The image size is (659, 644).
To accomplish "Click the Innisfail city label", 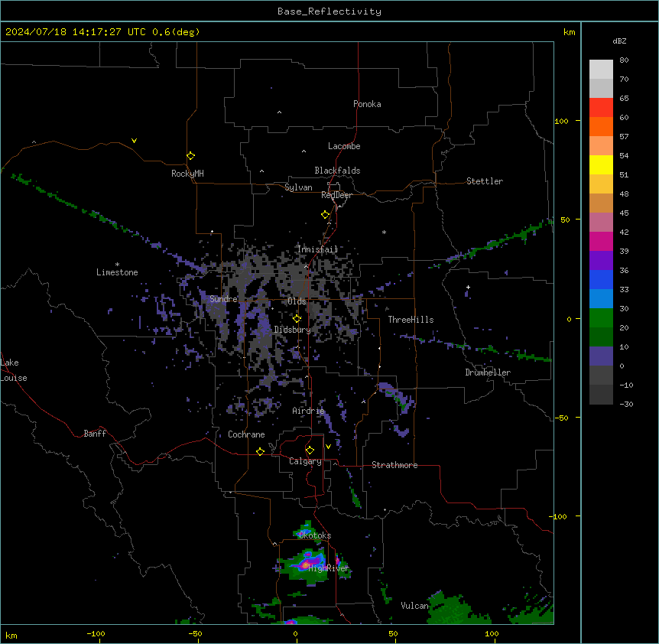I will pos(317,249).
